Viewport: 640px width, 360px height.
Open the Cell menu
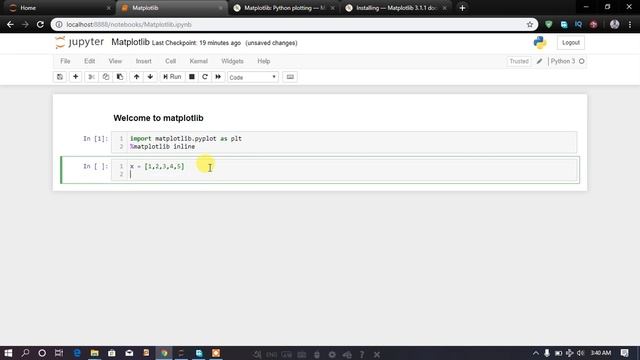point(170,61)
